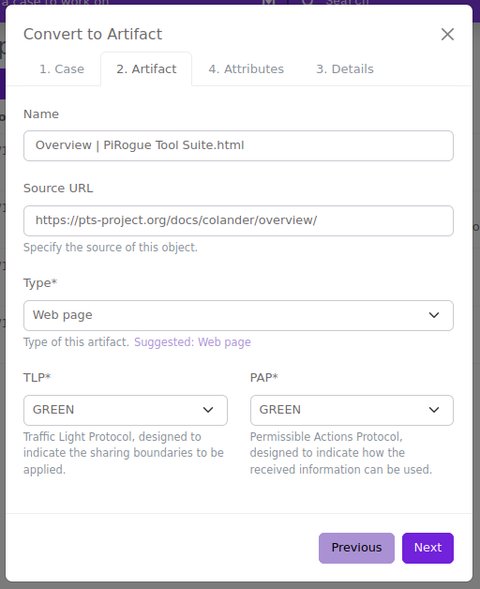Viewport: 480px width, 589px height.
Task: Click the chevron arrow in Type field
Action: (434, 315)
